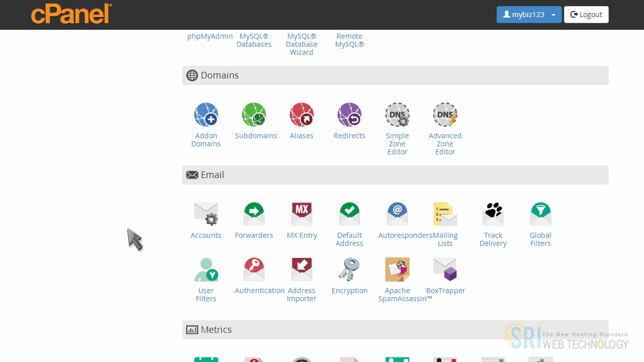Collapse the Email section header
Viewport: 644px width, 362px height.
[x=395, y=175]
